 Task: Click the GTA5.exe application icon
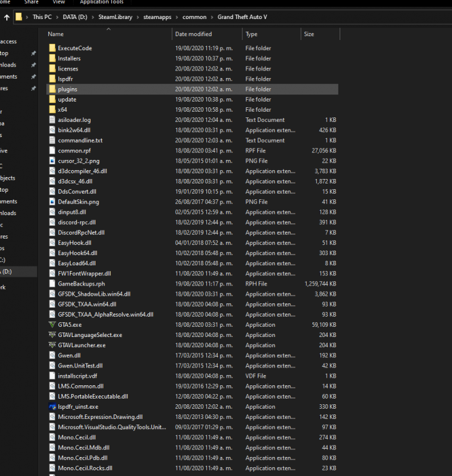(x=52, y=324)
